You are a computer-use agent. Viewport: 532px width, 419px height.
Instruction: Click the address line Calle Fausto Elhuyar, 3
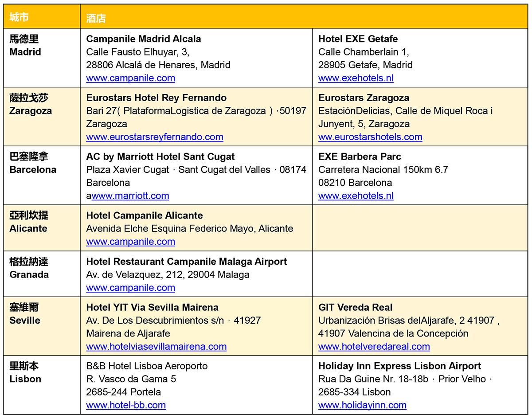click(x=138, y=52)
